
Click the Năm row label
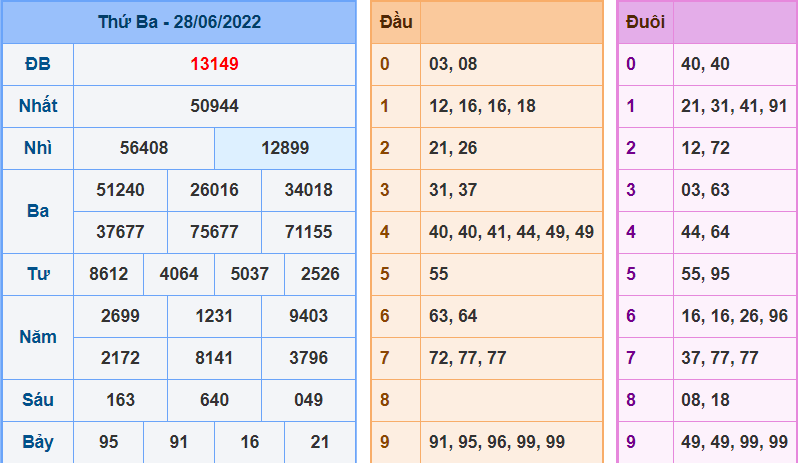pyautogui.click(x=38, y=337)
